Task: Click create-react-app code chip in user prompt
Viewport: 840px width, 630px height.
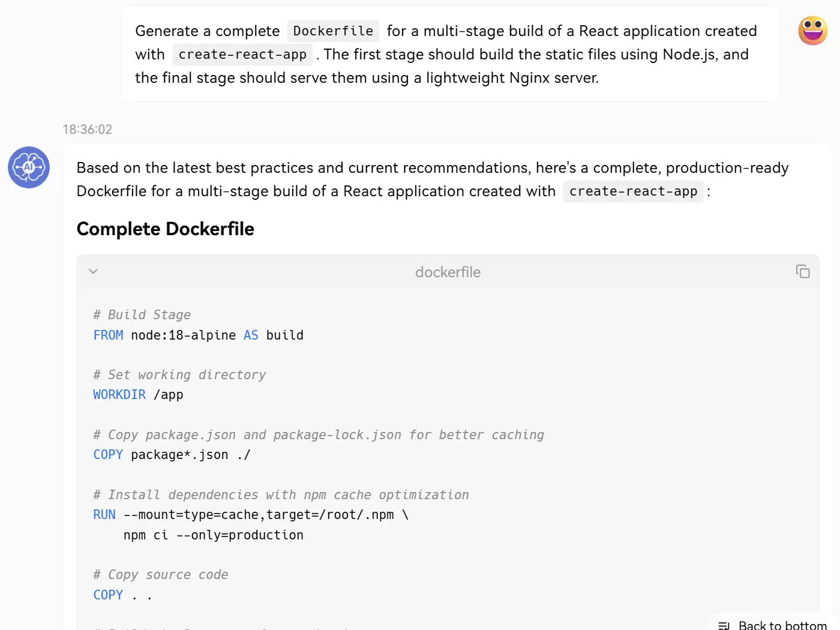Action: 242,55
